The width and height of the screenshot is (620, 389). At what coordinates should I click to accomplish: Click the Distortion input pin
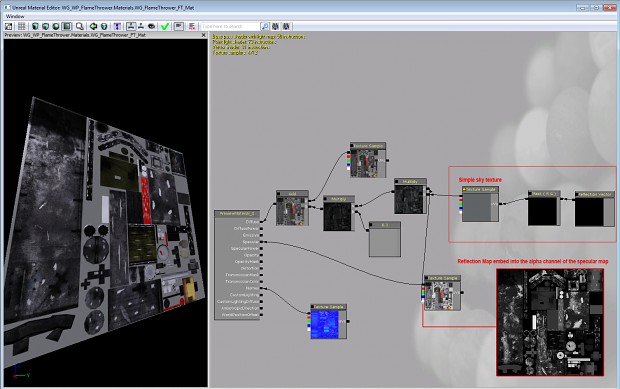[261, 268]
